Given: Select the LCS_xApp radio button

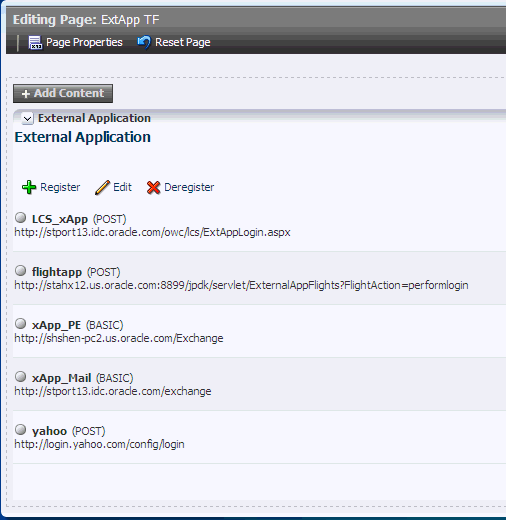Looking at the screenshot, I should tap(21, 218).
